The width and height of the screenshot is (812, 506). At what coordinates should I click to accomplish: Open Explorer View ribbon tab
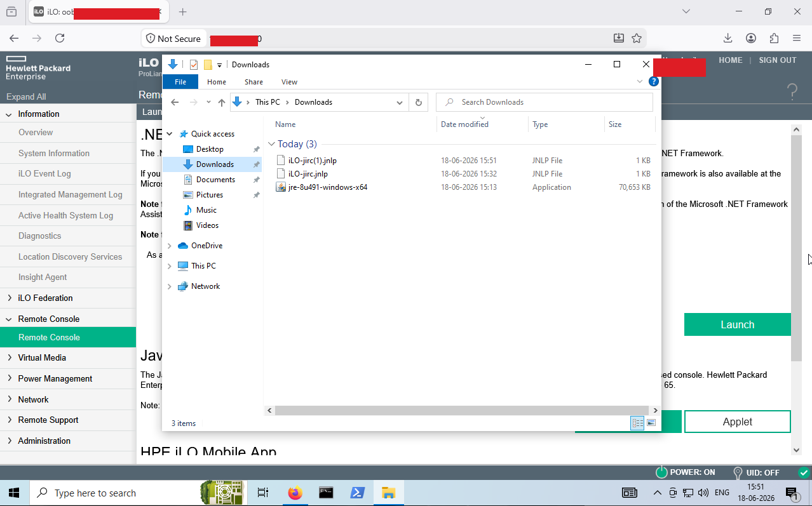point(289,82)
